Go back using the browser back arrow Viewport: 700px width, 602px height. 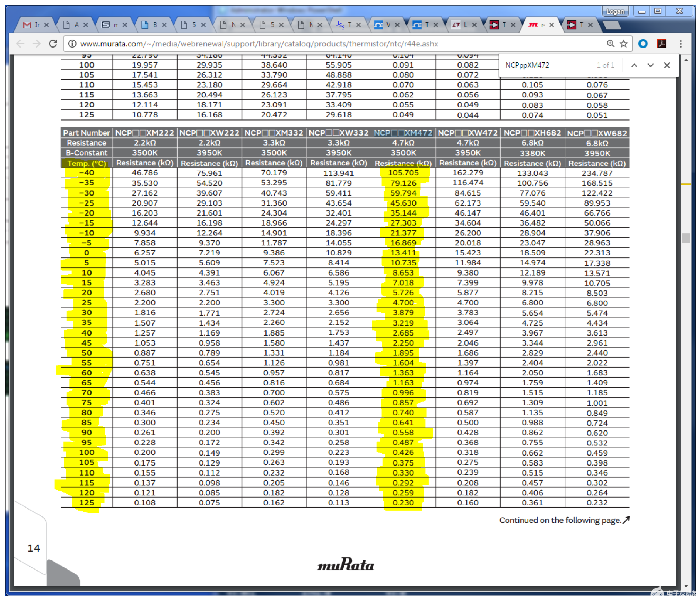coord(21,44)
